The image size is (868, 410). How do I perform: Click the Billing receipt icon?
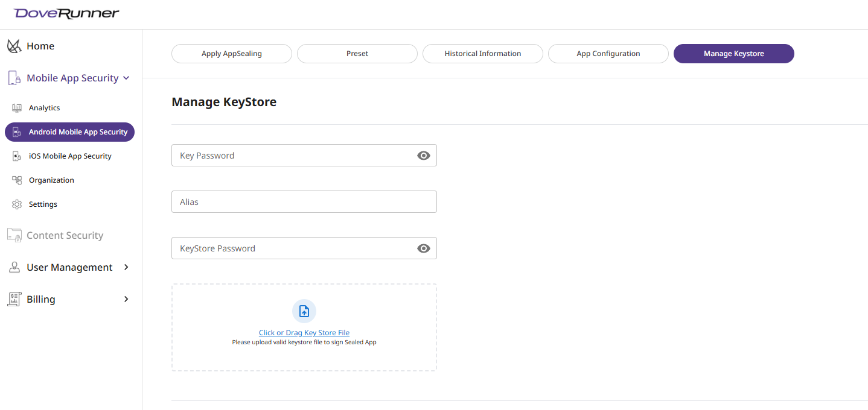coord(14,299)
